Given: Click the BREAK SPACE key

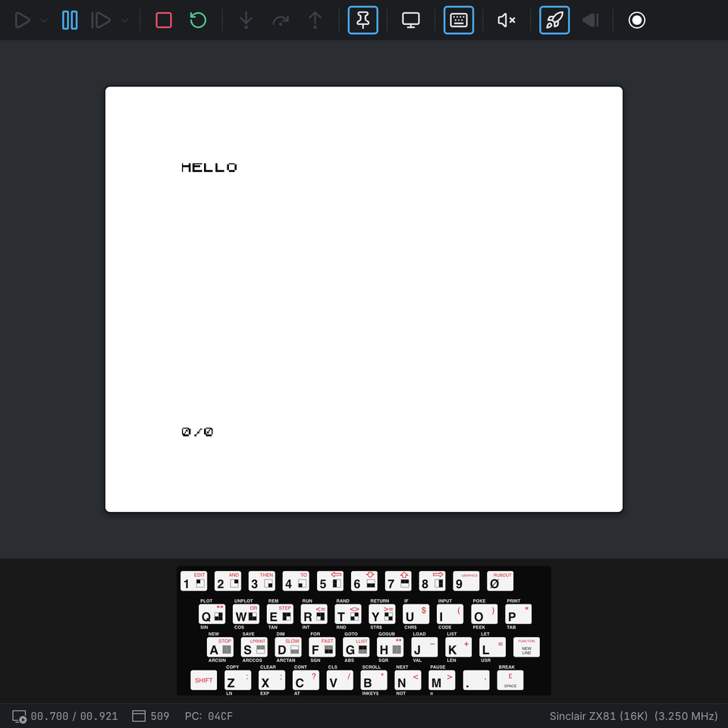Looking at the screenshot, I should click(x=510, y=680).
